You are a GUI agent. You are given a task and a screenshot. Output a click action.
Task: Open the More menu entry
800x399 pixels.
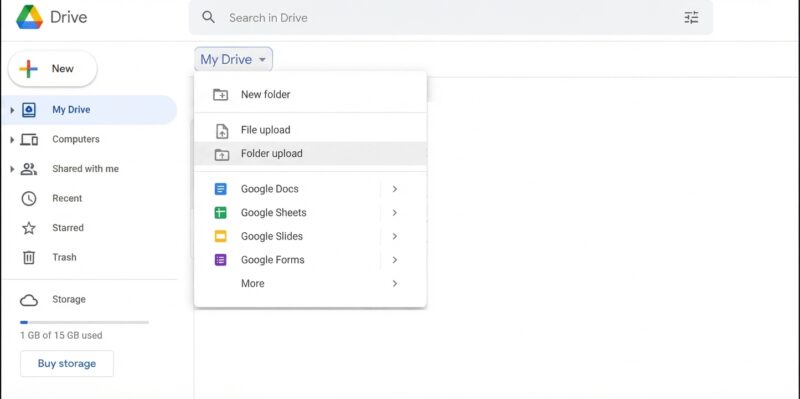[x=310, y=283]
